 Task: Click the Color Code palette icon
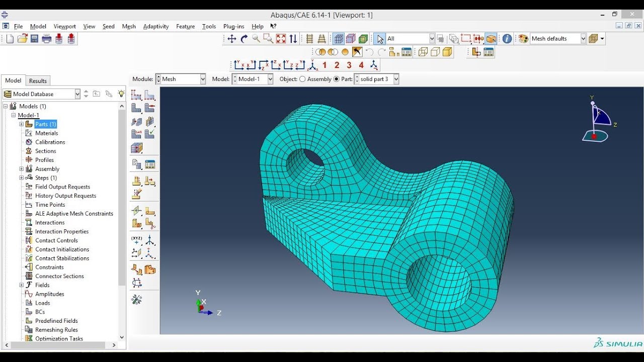tap(523, 39)
